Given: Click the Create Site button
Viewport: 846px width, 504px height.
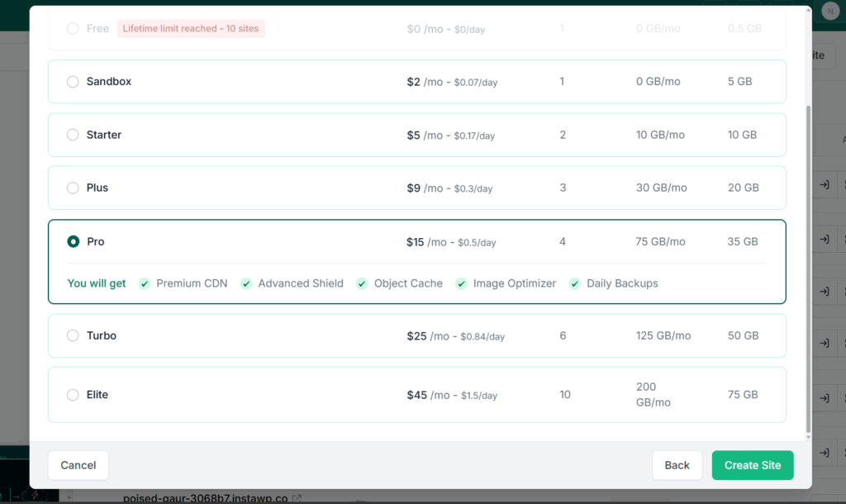Looking at the screenshot, I should tap(753, 465).
